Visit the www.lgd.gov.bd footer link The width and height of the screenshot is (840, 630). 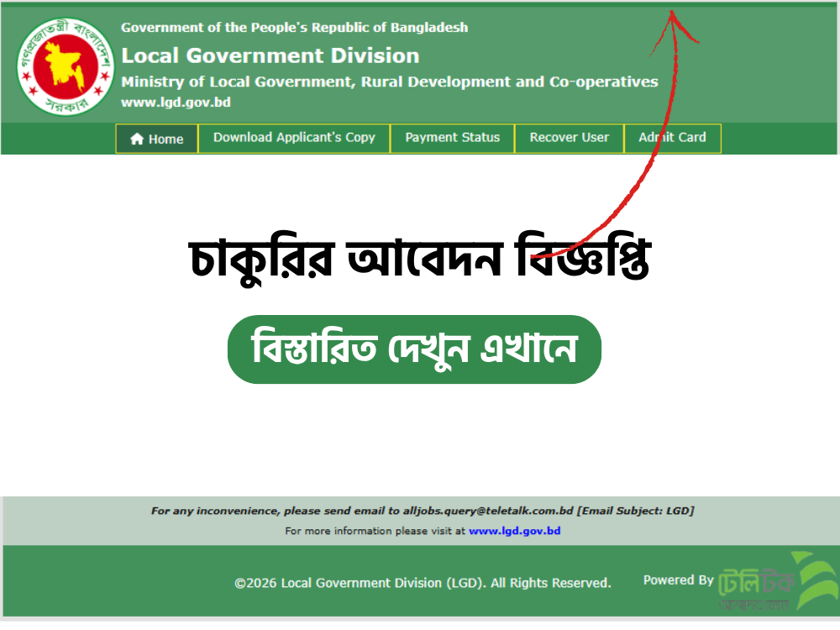[514, 531]
